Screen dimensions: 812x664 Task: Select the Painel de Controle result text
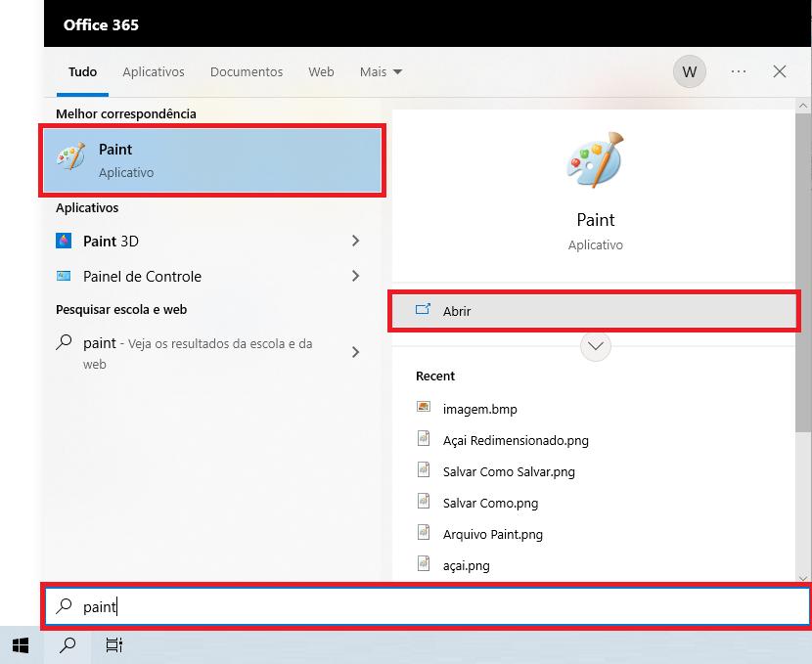click(143, 277)
